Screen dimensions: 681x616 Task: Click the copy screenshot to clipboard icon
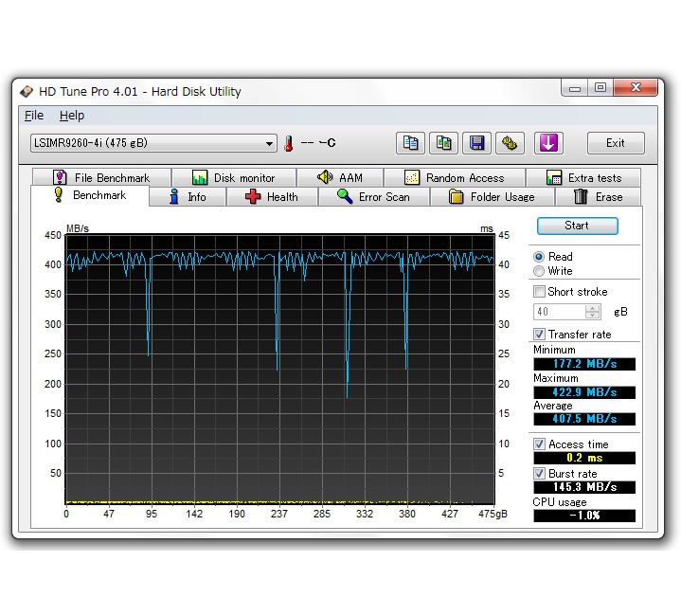443,143
